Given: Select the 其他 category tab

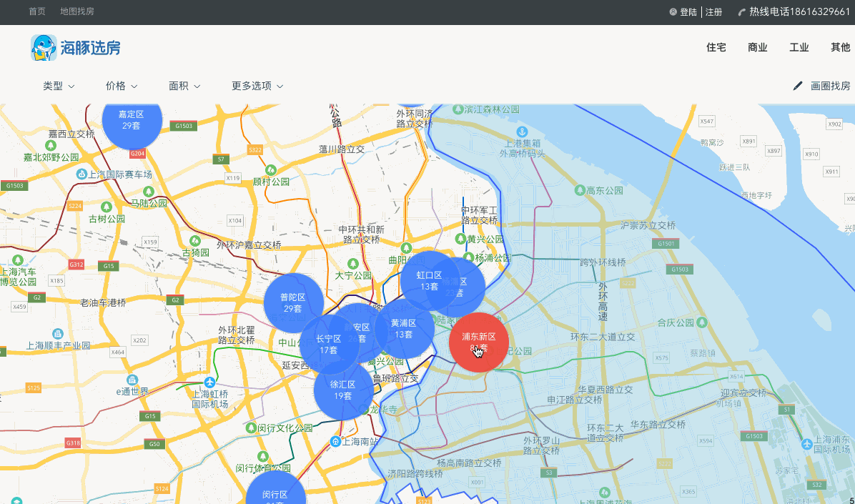Looking at the screenshot, I should 840,47.
